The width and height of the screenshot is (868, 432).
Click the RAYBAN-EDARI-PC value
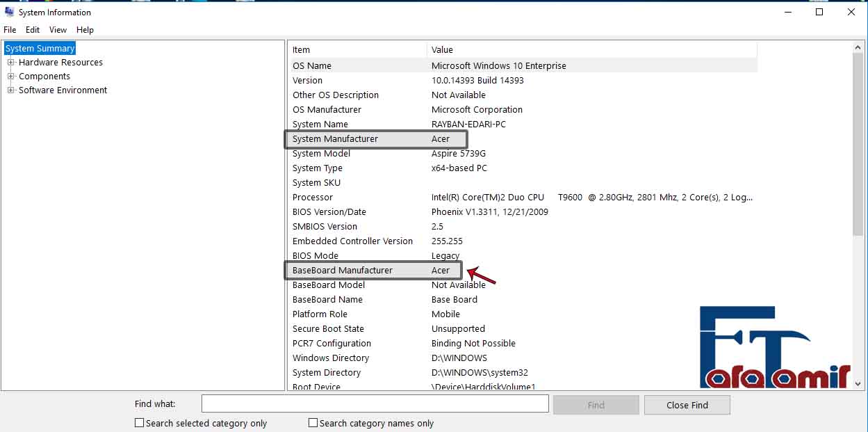(x=468, y=124)
